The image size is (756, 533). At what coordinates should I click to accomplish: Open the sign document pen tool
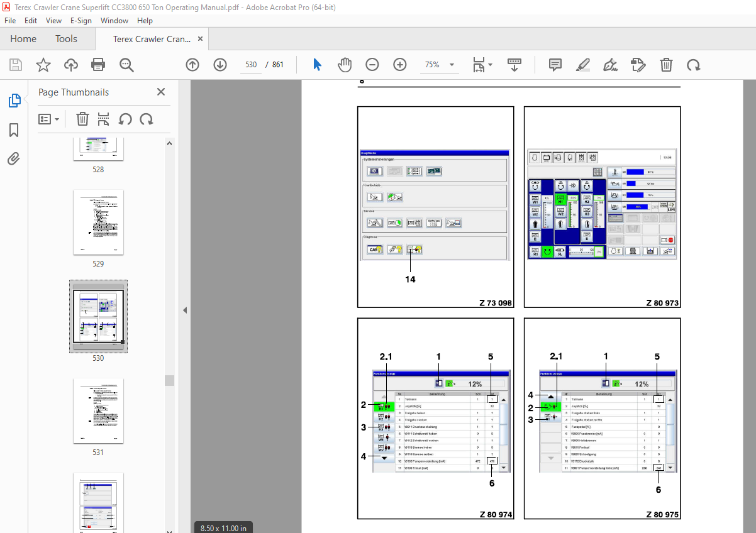tap(610, 65)
